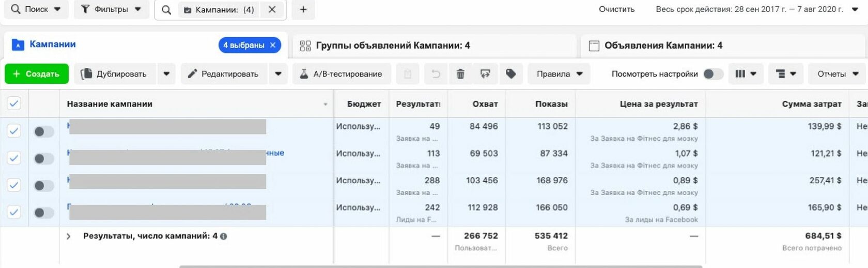Click the info icon next to число кампаний: 4
This screenshot has width=868, height=268.
[223, 236]
